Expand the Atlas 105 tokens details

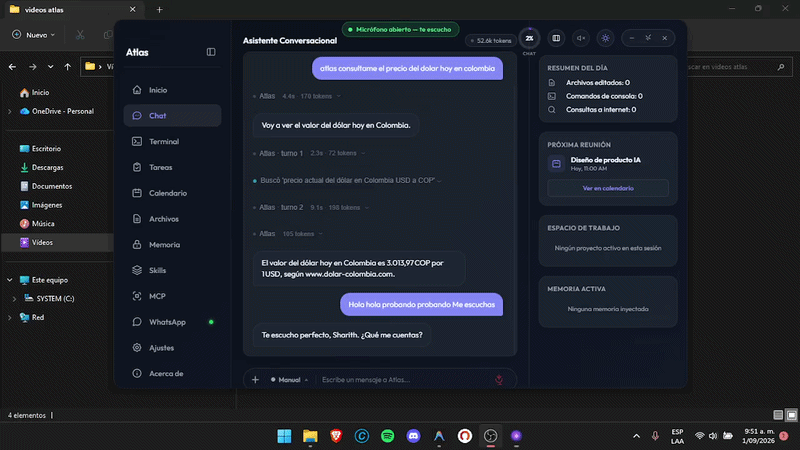pyautogui.click(x=288, y=234)
